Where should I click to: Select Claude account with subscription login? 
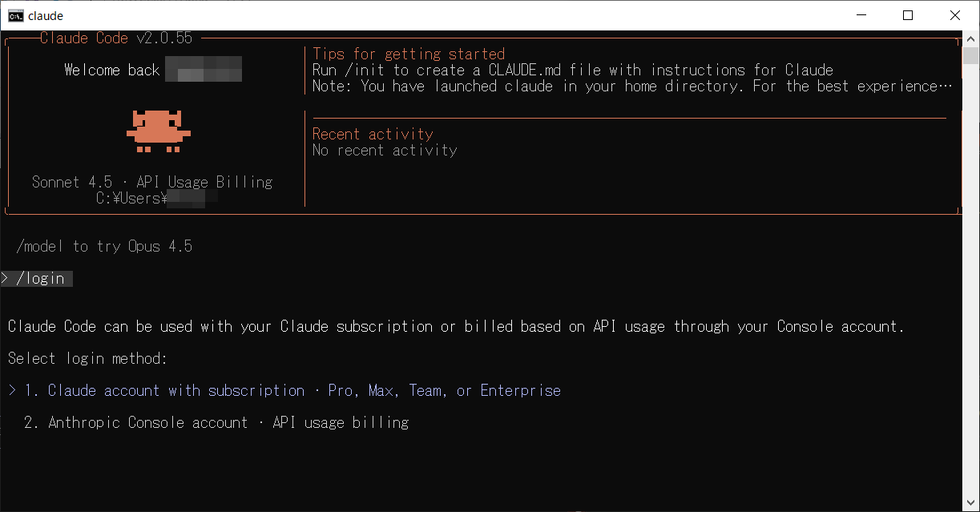pos(176,390)
